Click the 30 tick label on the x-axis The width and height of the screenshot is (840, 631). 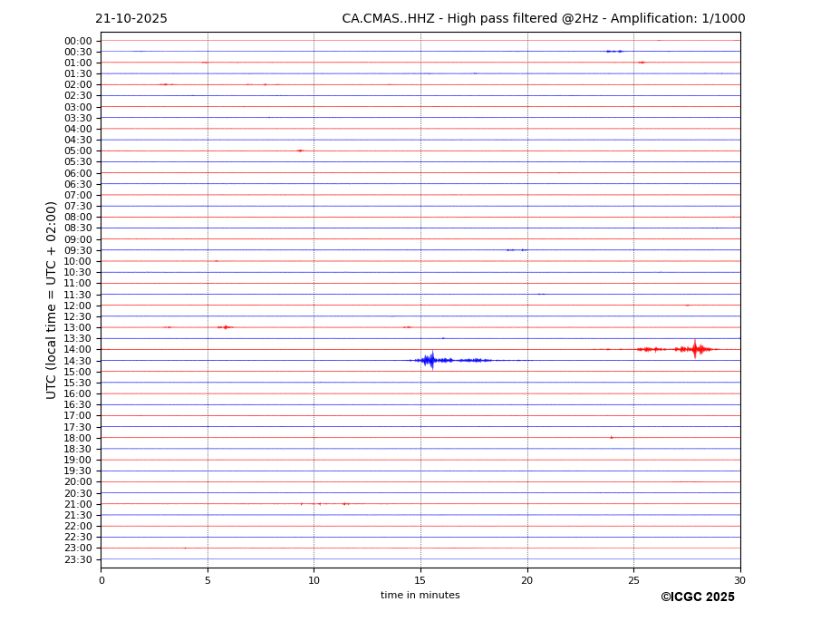(x=739, y=580)
